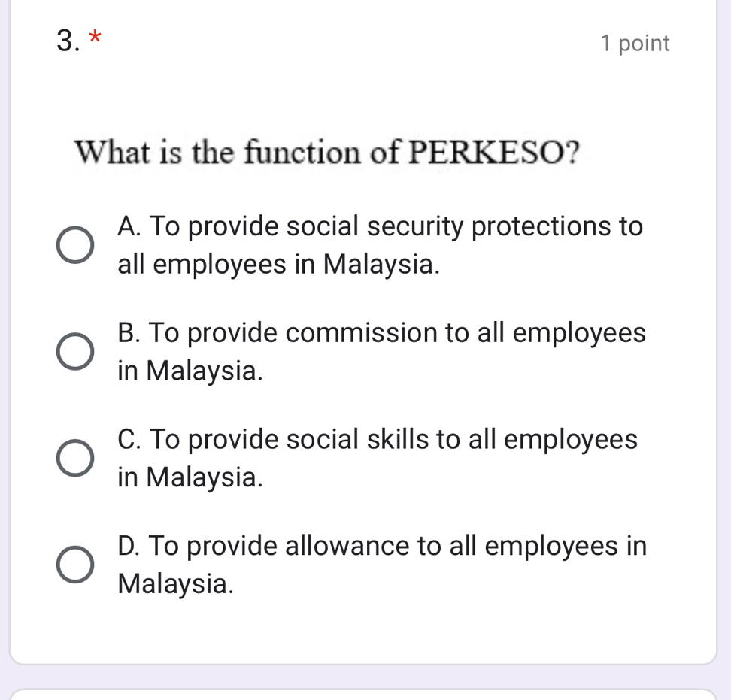Screen dimensions: 731x700
Task: Click the empty card area below option D
Action: 365,632
